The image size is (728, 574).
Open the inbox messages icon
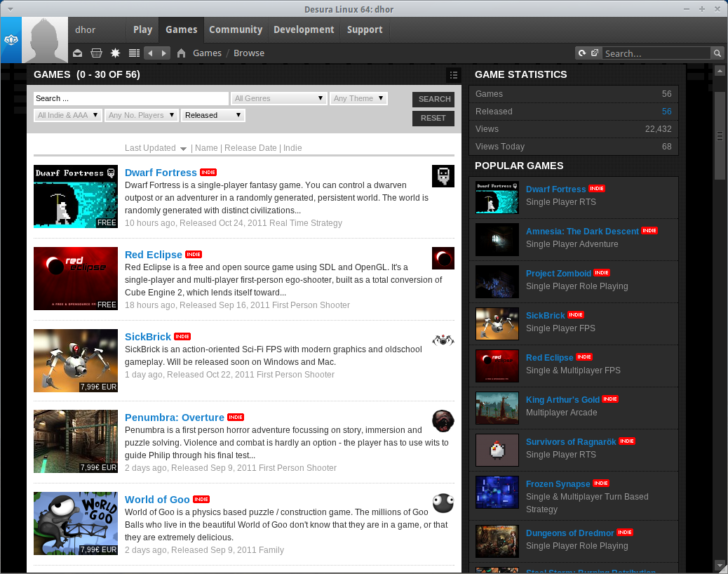click(x=78, y=53)
